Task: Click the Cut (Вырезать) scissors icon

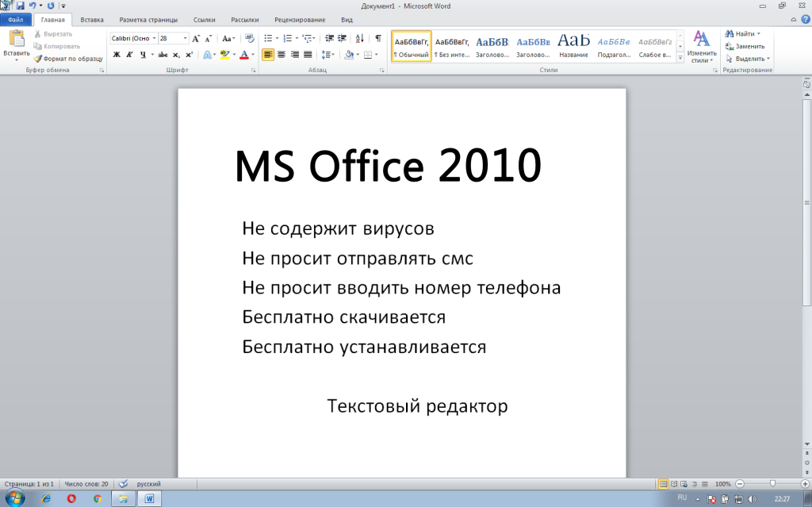Action: (37, 33)
